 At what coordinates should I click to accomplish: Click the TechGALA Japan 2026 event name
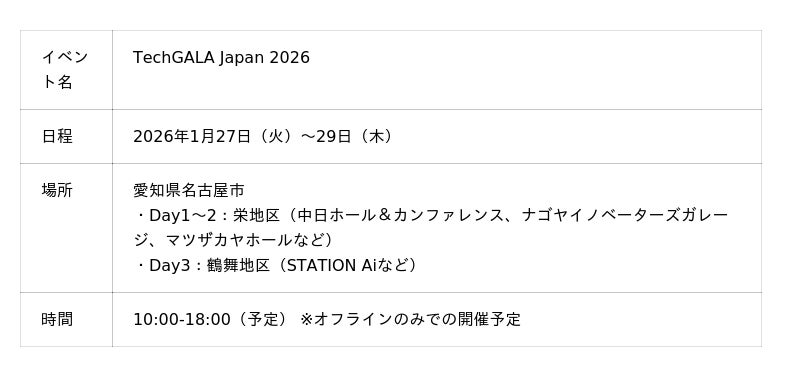(x=221, y=58)
